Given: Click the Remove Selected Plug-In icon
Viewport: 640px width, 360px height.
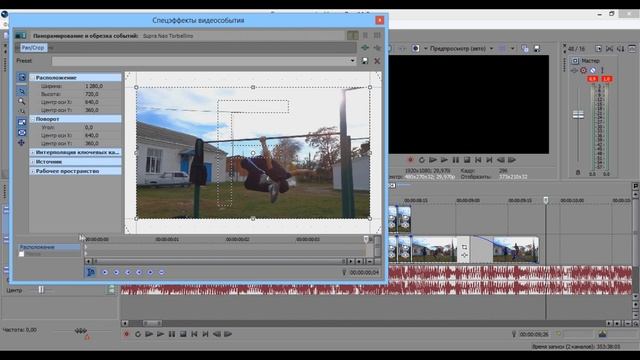Looking at the screenshot, I should pos(377,48).
